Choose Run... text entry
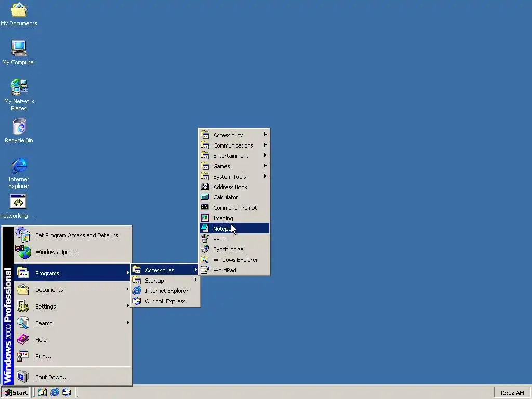This screenshot has width=532, height=399. click(x=44, y=356)
